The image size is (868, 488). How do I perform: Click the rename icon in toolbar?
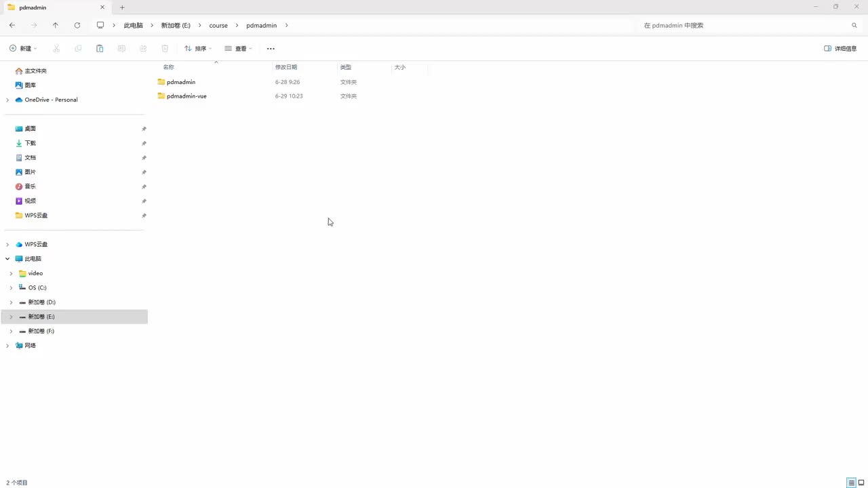tap(121, 49)
